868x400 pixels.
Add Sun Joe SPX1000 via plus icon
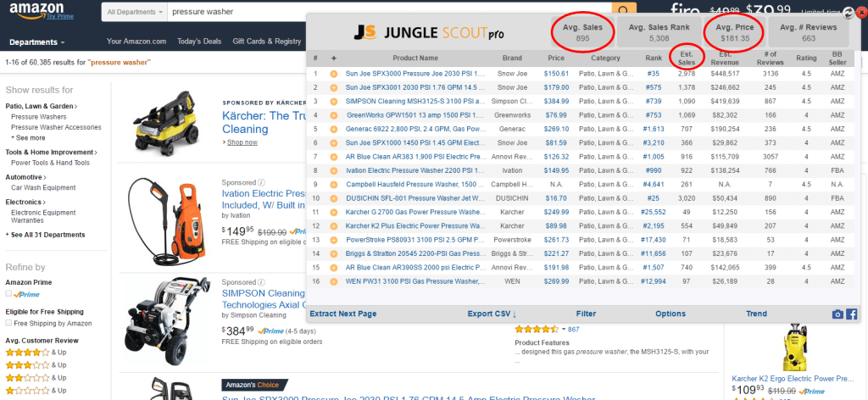pyautogui.click(x=333, y=142)
